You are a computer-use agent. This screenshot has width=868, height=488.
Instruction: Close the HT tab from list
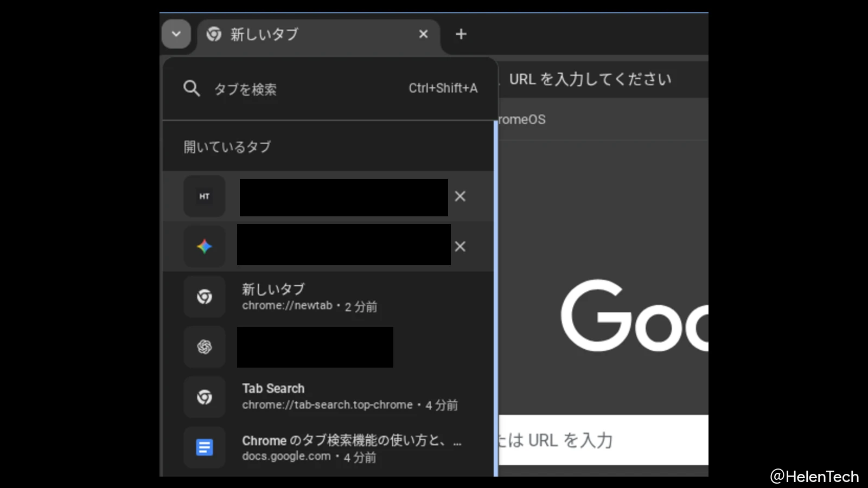(460, 196)
